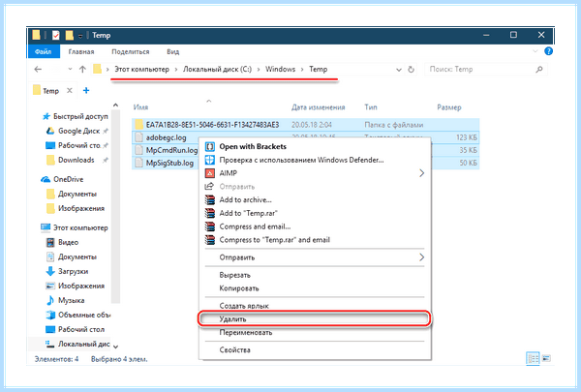Click Локальный диск (C:) breadcrumb

tap(217, 70)
